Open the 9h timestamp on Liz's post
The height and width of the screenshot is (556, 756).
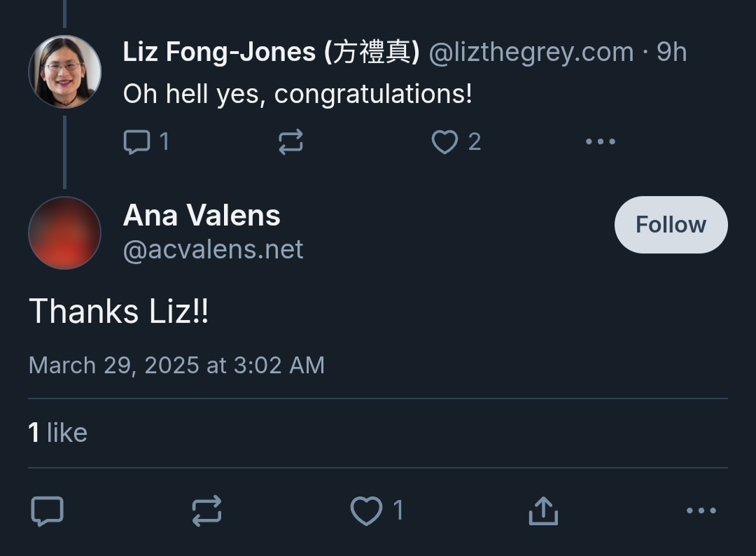pos(671,52)
